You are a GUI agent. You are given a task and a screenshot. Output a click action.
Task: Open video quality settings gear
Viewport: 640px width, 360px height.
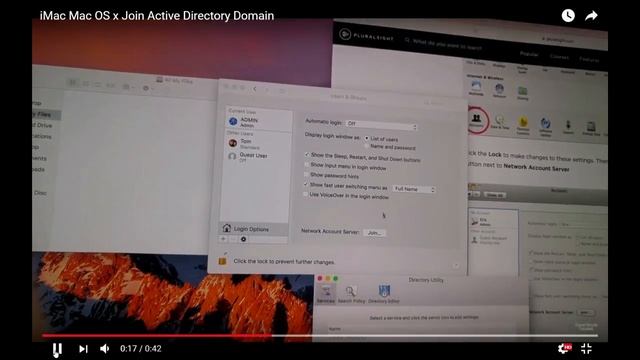pos(564,348)
